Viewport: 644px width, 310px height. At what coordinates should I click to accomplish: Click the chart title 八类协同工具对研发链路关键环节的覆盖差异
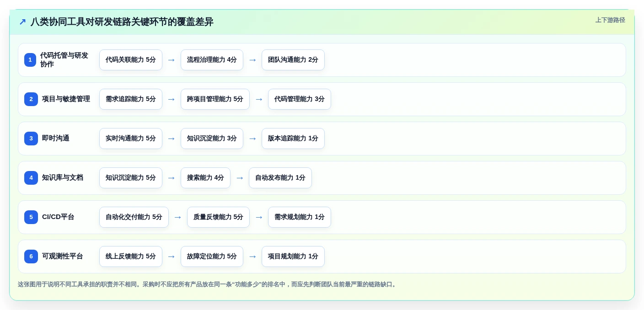(122, 22)
